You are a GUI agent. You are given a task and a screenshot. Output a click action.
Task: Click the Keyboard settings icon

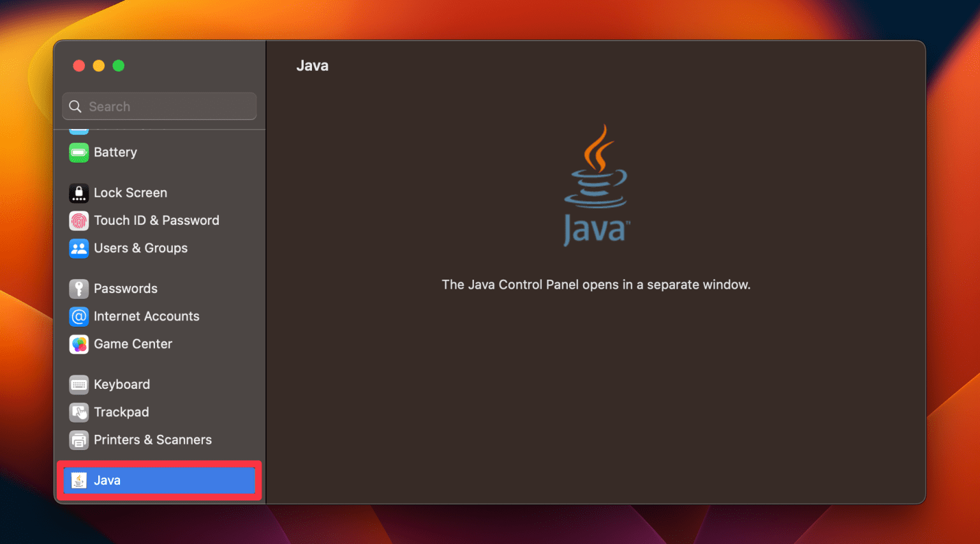[78, 384]
